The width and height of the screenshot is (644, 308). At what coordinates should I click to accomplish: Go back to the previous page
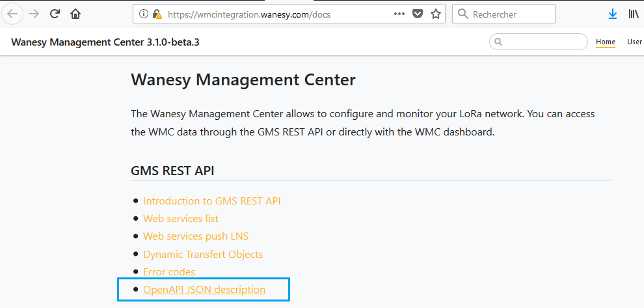pos(12,14)
